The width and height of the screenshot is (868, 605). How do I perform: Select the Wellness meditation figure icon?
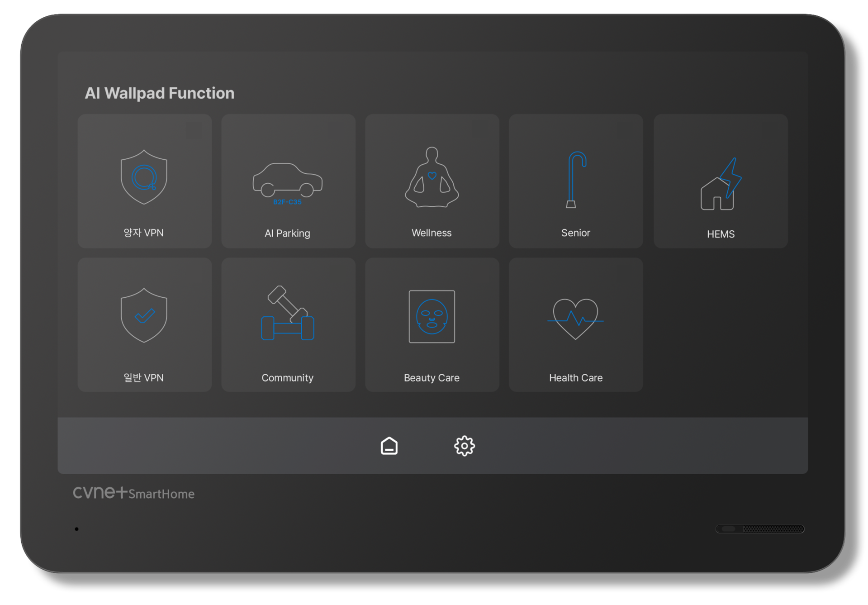coord(432,177)
